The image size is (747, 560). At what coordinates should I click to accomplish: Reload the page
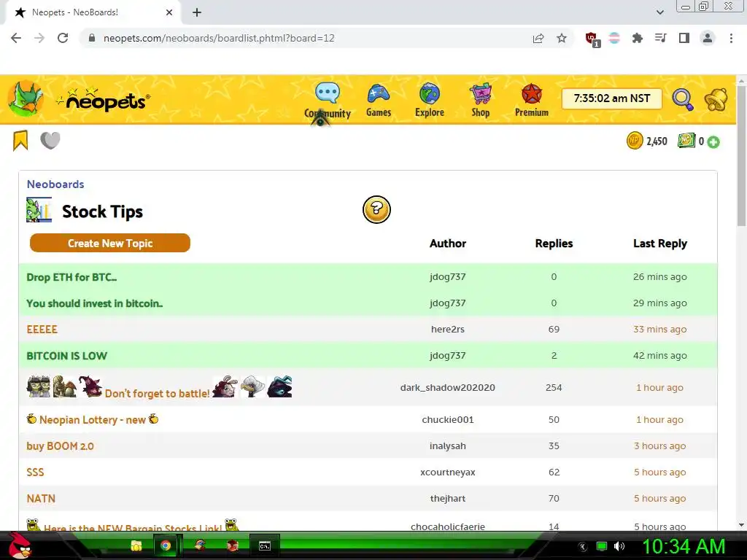coord(63,38)
